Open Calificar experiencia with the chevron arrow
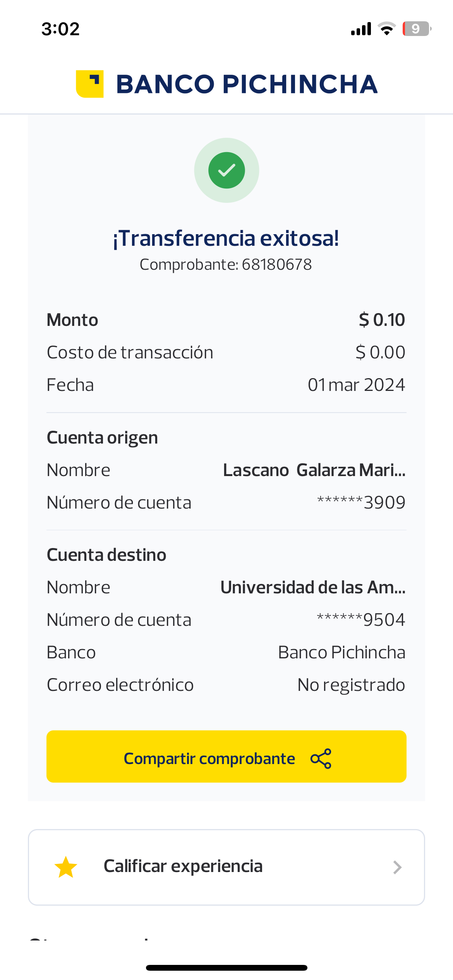 tap(397, 867)
